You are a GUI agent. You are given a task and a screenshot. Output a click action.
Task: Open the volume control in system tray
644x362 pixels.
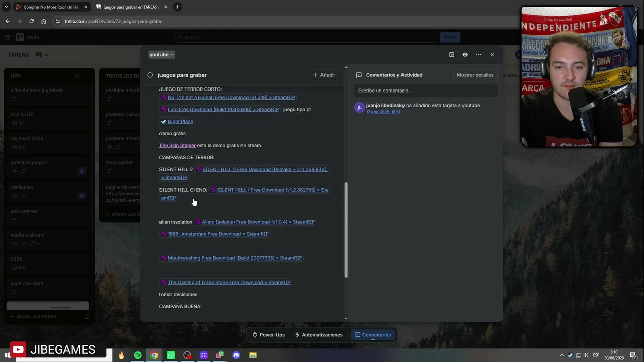click(586, 356)
